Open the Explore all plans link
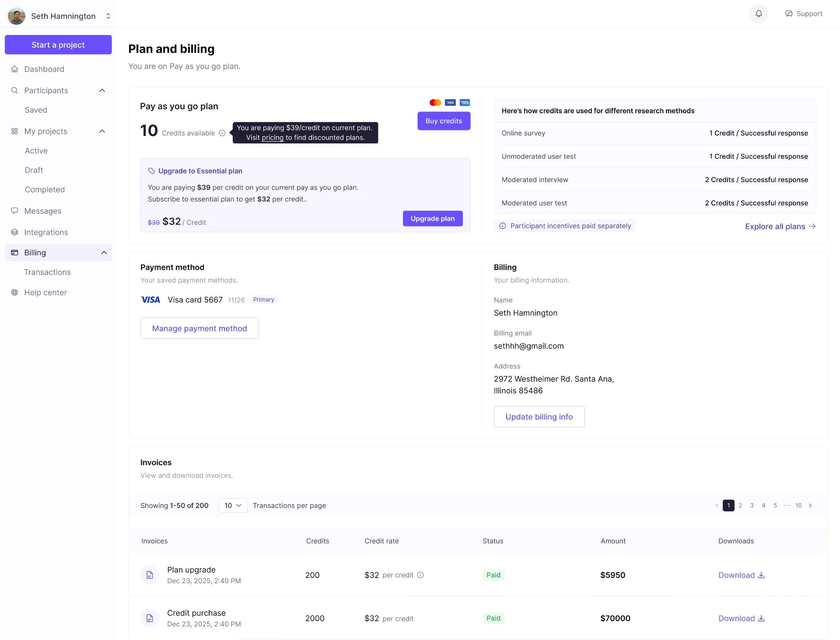 click(780, 226)
